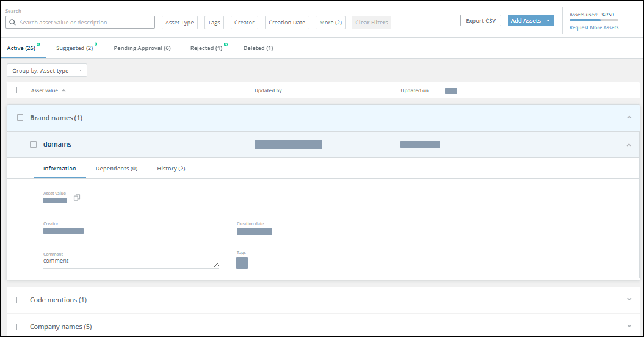Click the search magnifier icon

[12, 23]
